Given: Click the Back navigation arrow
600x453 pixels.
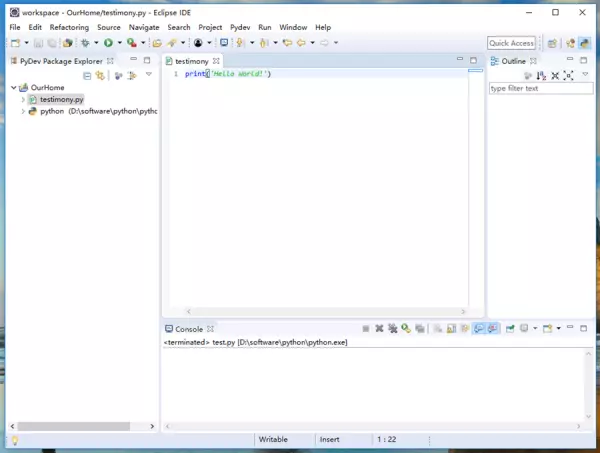Looking at the screenshot, I should pyautogui.click(x=301, y=43).
